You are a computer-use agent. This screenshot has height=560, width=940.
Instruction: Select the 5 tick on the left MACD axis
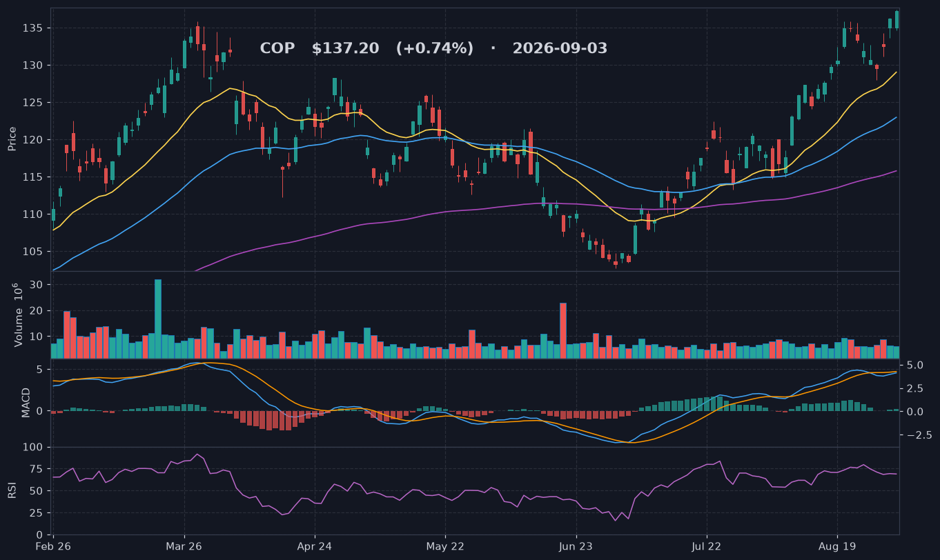coord(40,370)
